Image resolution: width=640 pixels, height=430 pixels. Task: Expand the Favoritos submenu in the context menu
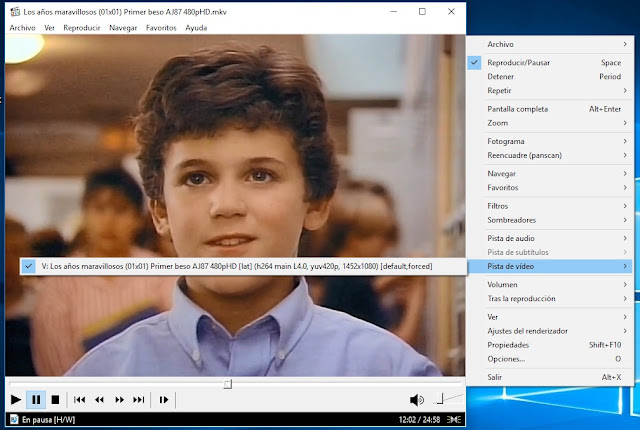[550, 188]
